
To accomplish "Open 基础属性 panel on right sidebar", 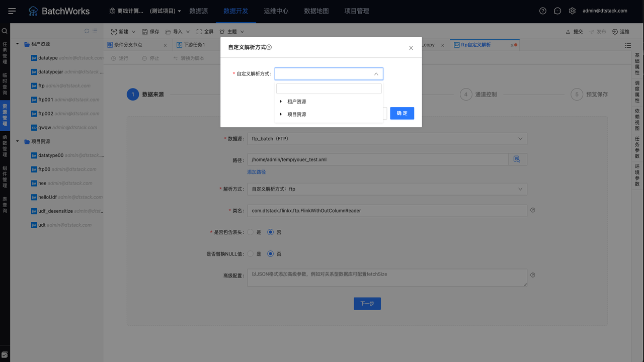I will click(637, 64).
